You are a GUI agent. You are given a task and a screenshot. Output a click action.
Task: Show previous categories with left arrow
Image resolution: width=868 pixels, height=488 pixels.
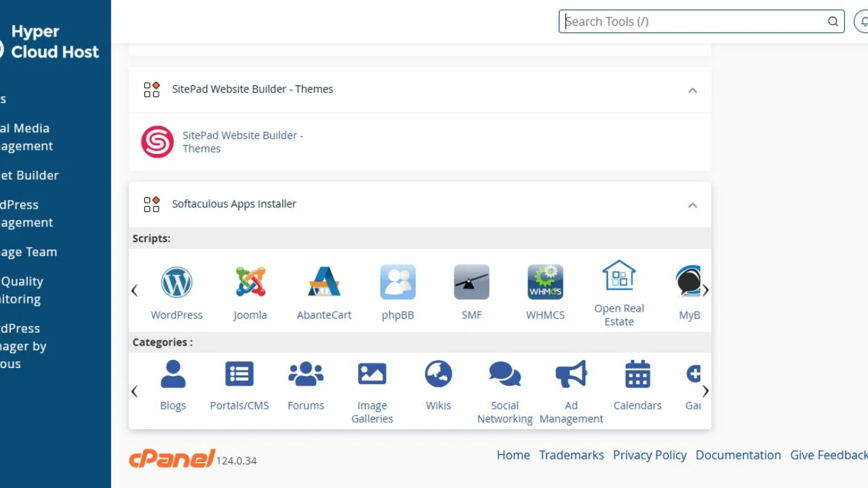134,391
